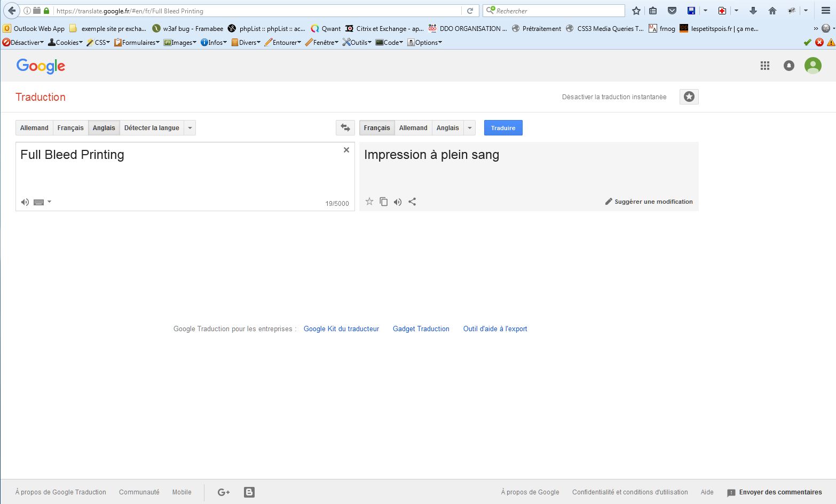Select Allemand as target language
836x504 pixels.
(413, 128)
